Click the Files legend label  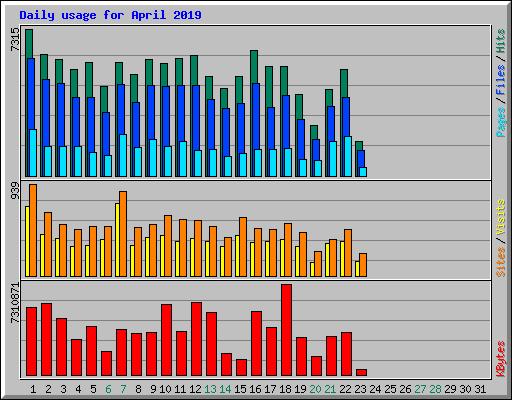click(500, 80)
